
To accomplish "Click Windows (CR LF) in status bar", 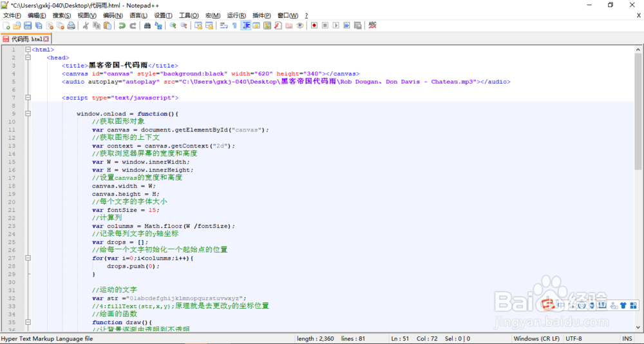I will 538,339.
